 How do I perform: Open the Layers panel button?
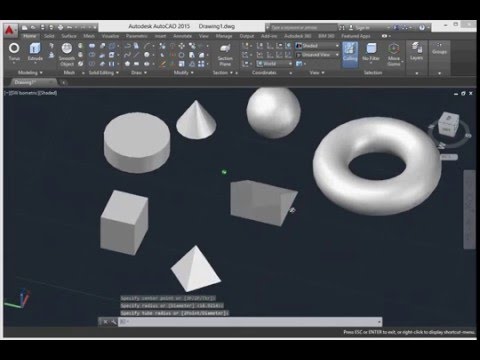point(416,51)
